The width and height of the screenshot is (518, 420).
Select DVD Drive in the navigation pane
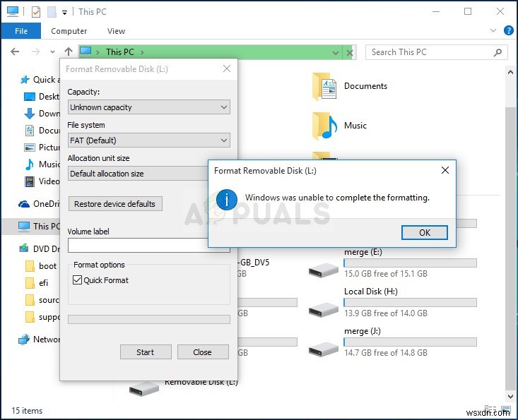point(39,248)
